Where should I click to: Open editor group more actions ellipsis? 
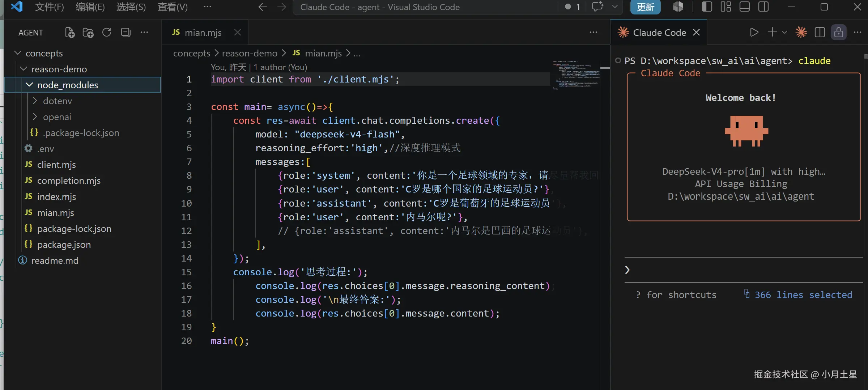[x=593, y=32]
